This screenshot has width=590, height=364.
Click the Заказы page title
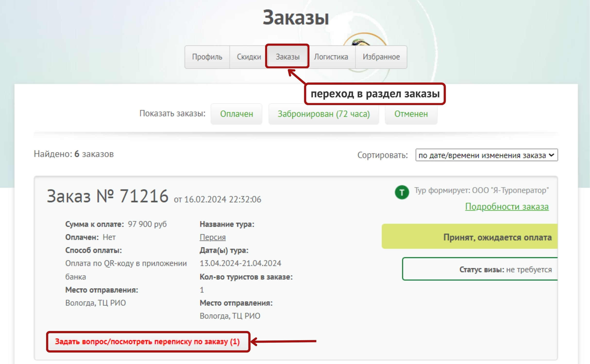point(296,18)
